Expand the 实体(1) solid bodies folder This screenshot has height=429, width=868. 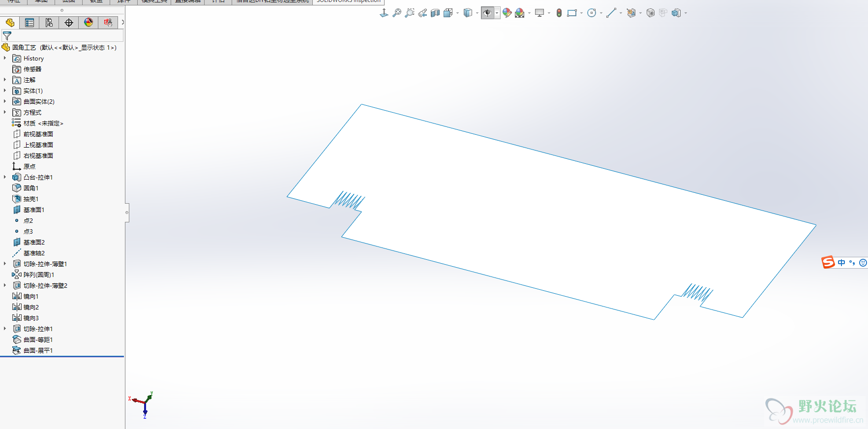pos(5,91)
